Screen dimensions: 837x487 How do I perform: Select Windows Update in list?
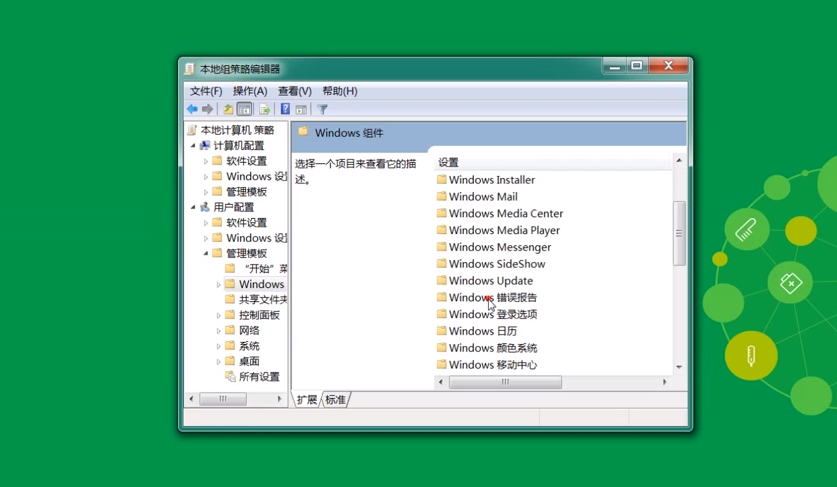491,280
